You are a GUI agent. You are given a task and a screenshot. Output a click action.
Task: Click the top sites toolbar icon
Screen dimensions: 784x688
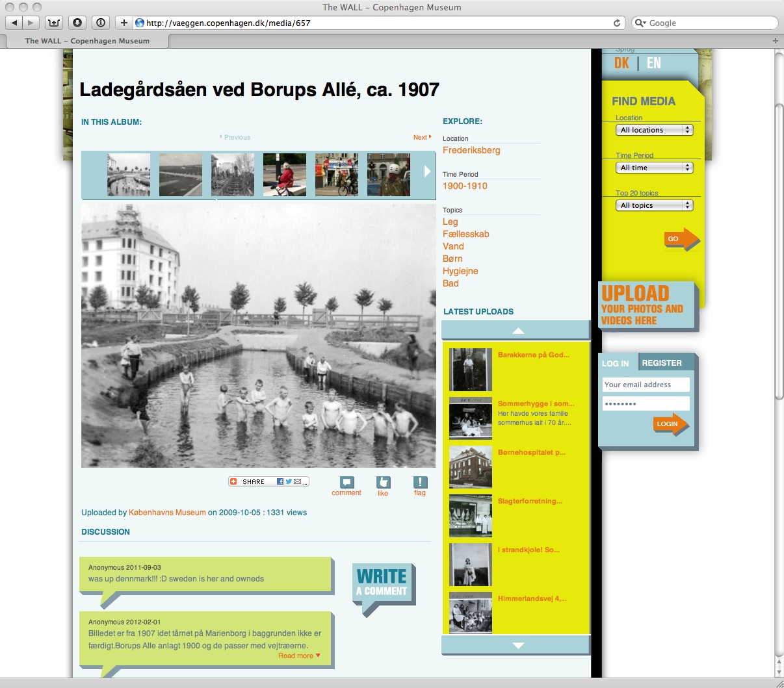pos(54,23)
